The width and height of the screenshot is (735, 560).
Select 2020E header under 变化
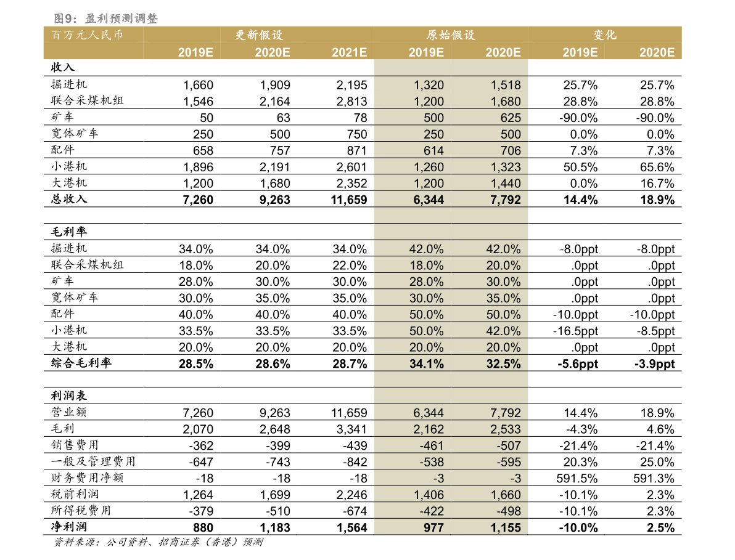point(657,52)
